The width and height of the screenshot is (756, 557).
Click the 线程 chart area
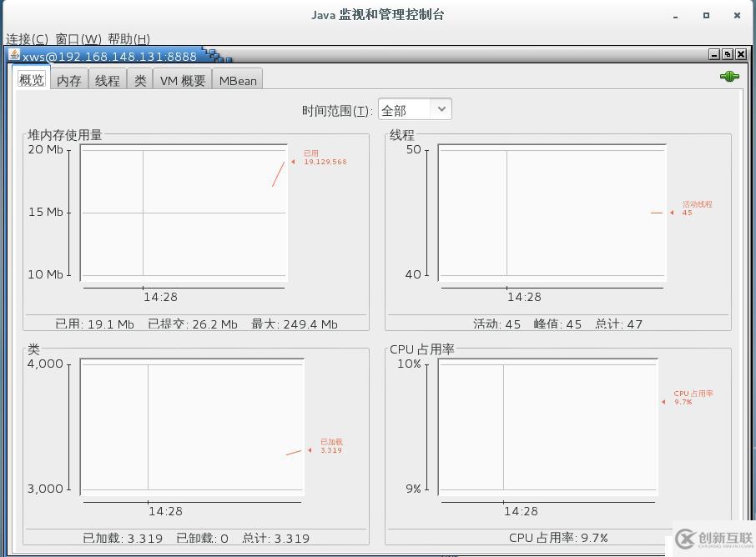[x=552, y=213]
